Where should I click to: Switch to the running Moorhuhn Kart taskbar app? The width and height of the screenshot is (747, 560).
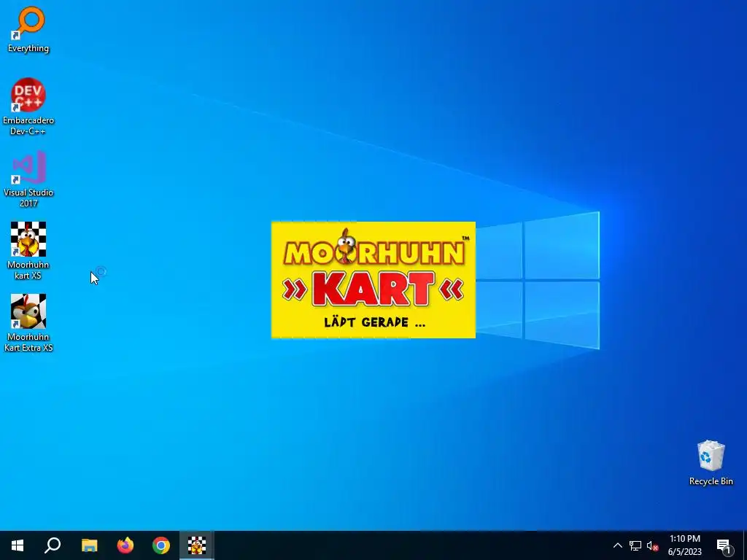[x=197, y=545]
